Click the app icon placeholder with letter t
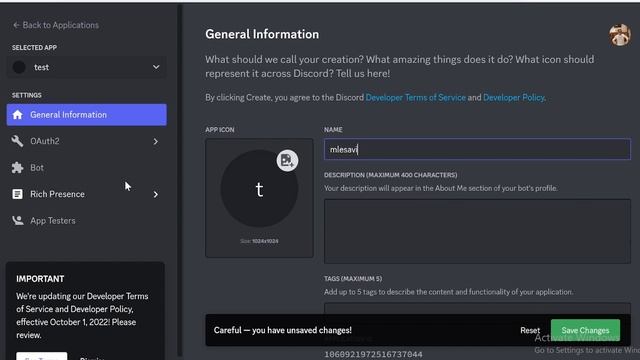 click(x=259, y=189)
